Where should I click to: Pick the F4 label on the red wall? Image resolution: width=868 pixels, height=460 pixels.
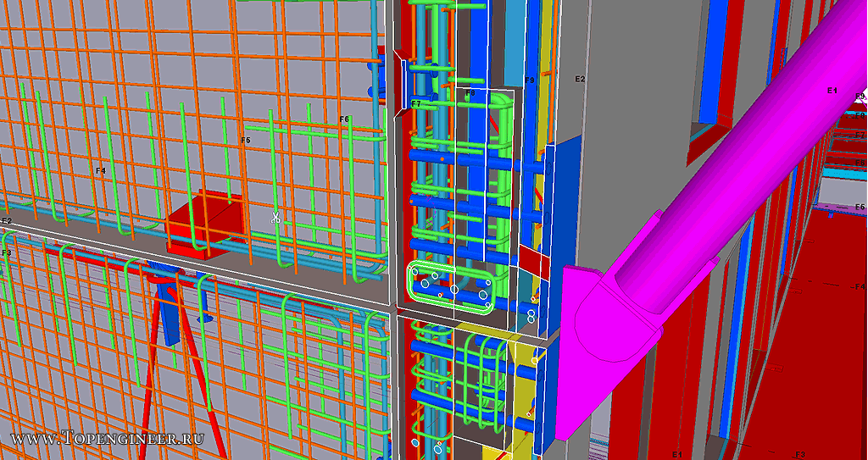[x=860, y=286]
